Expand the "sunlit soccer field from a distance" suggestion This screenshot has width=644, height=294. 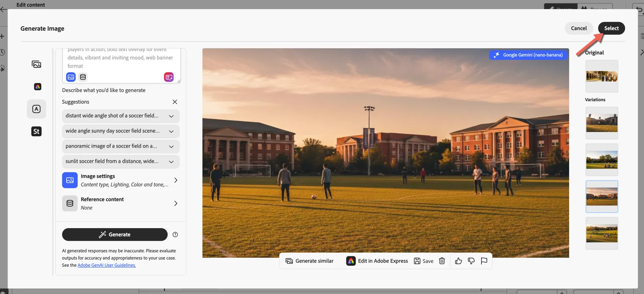pos(120,162)
